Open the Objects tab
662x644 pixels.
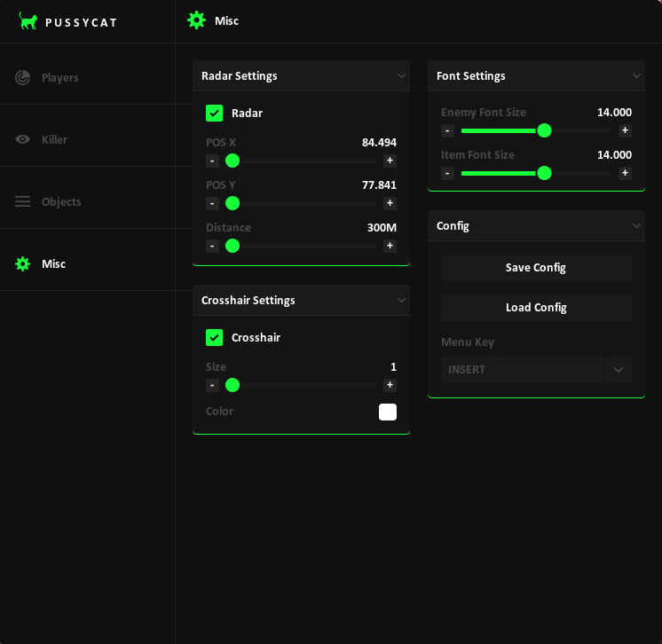[61, 202]
